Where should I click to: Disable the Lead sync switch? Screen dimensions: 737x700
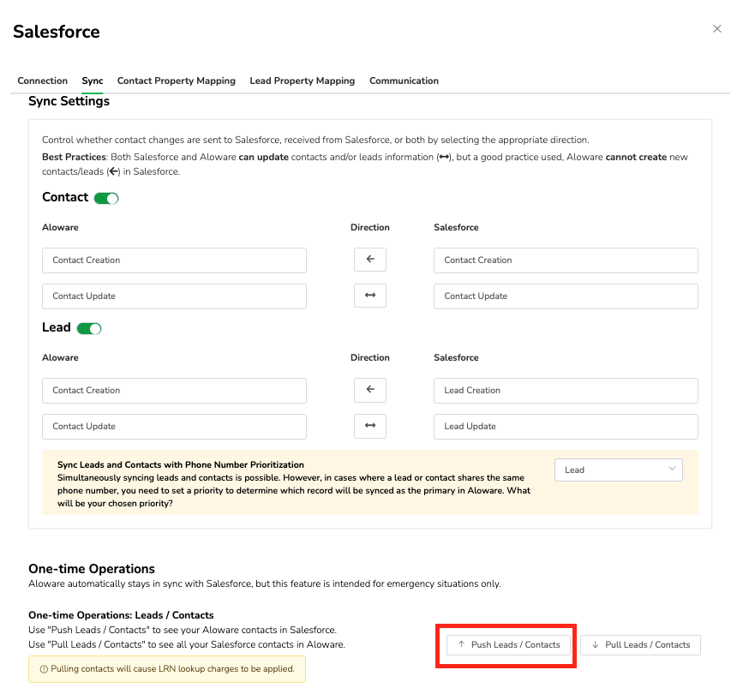coord(89,328)
